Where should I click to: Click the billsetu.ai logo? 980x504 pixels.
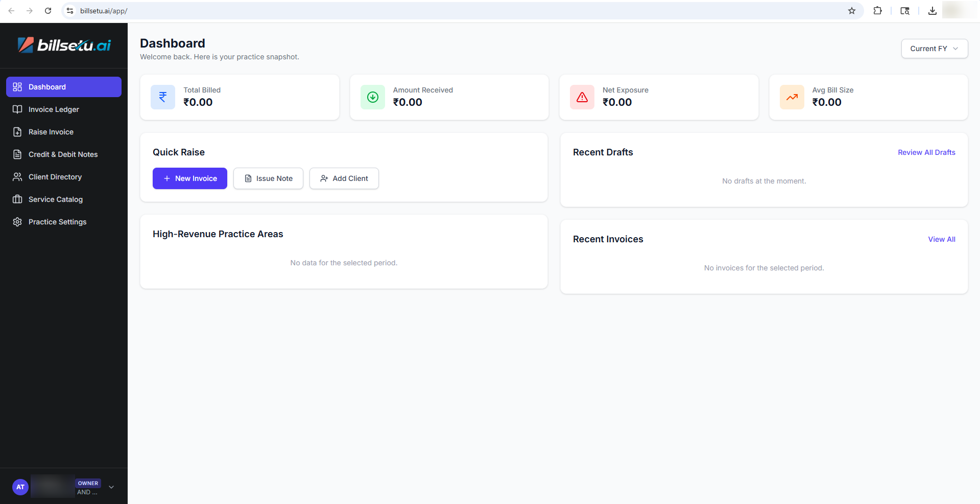point(64,45)
